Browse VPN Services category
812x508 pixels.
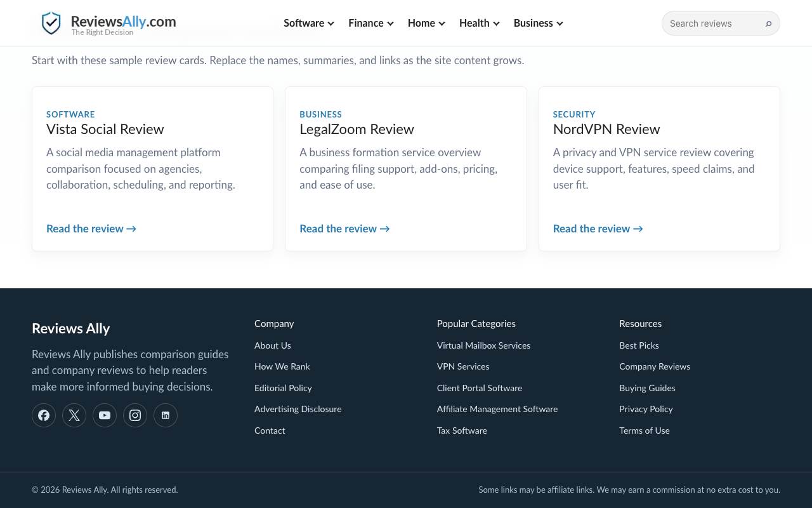[463, 366]
